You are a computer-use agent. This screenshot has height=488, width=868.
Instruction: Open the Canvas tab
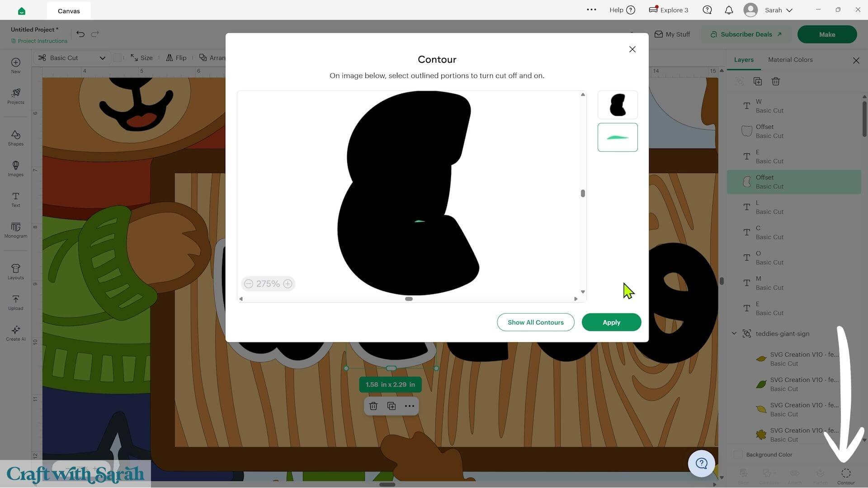pyautogui.click(x=69, y=11)
